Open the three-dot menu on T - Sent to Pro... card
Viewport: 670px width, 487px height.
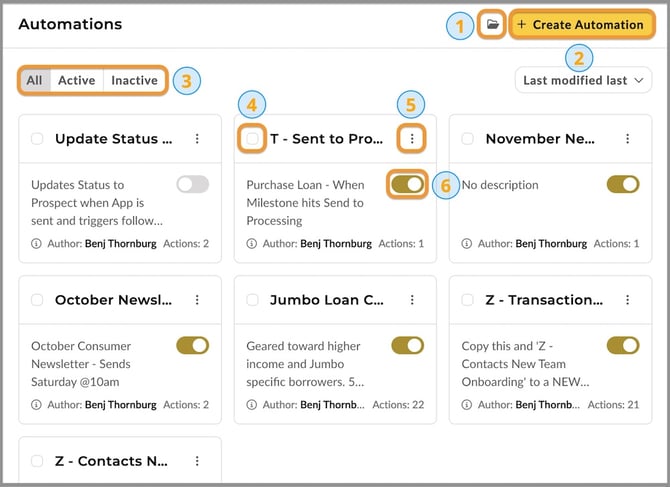click(x=412, y=138)
